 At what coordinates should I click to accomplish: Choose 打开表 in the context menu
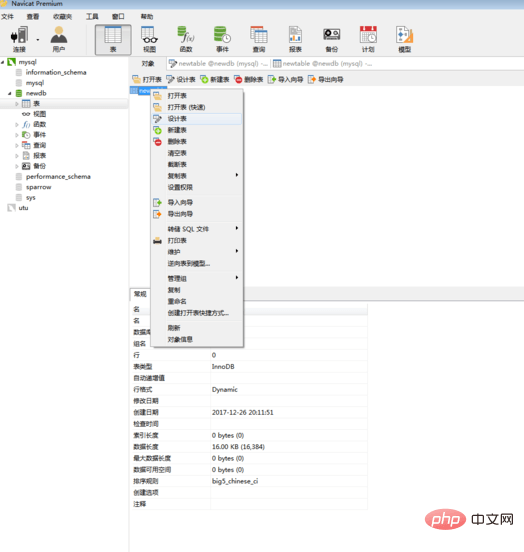point(197,96)
